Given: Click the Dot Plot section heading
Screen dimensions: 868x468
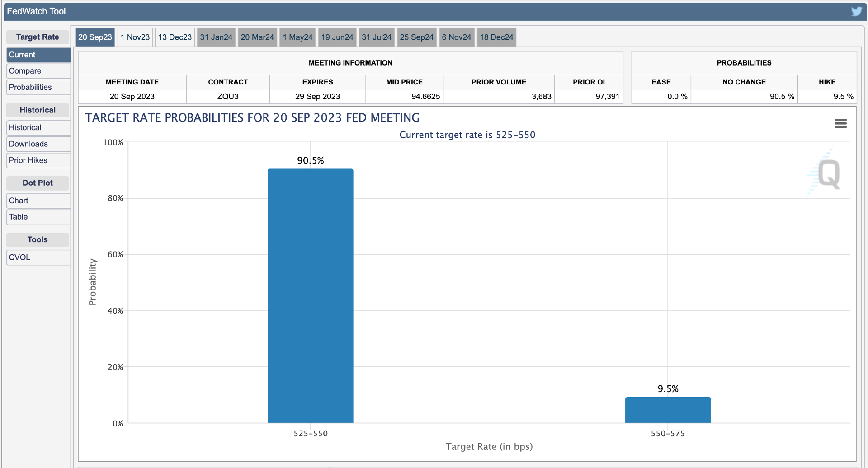Looking at the screenshot, I should coord(38,183).
